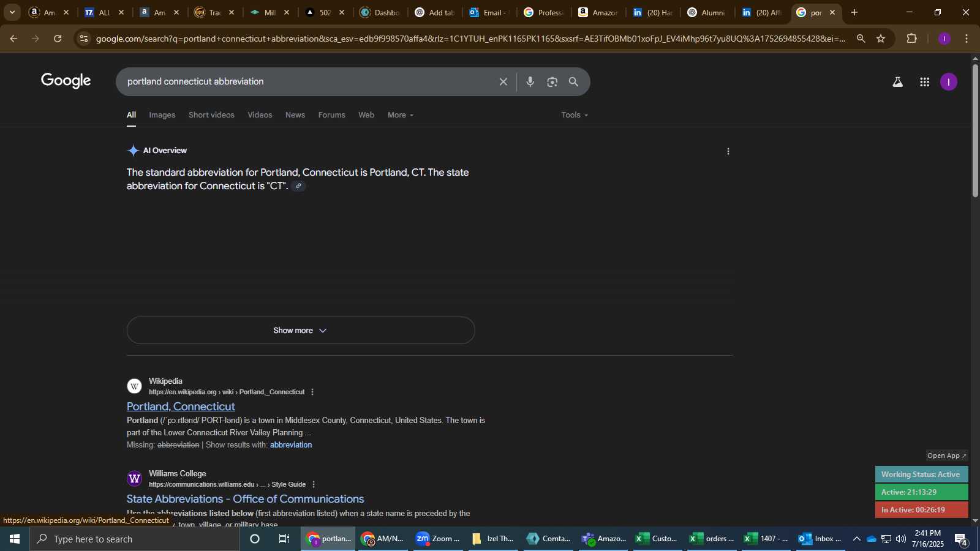
Task: Click the Active: 21:13:29 timer
Action: coord(921,492)
